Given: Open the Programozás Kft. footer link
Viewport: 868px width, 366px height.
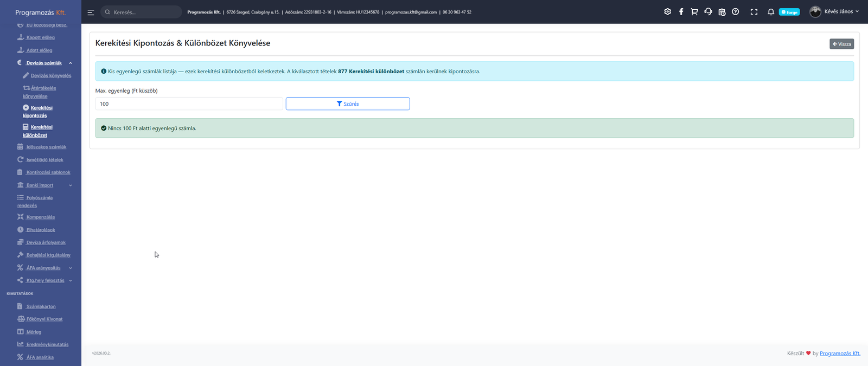Looking at the screenshot, I should pyautogui.click(x=840, y=354).
